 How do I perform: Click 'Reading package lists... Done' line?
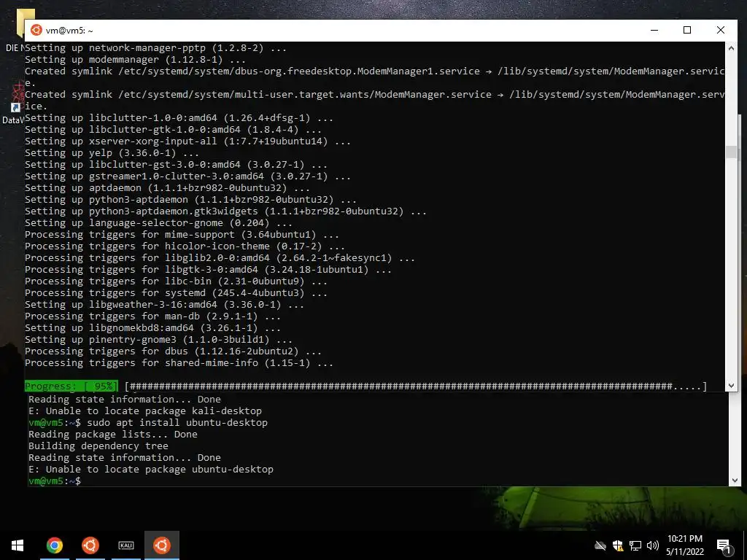pyautogui.click(x=113, y=435)
